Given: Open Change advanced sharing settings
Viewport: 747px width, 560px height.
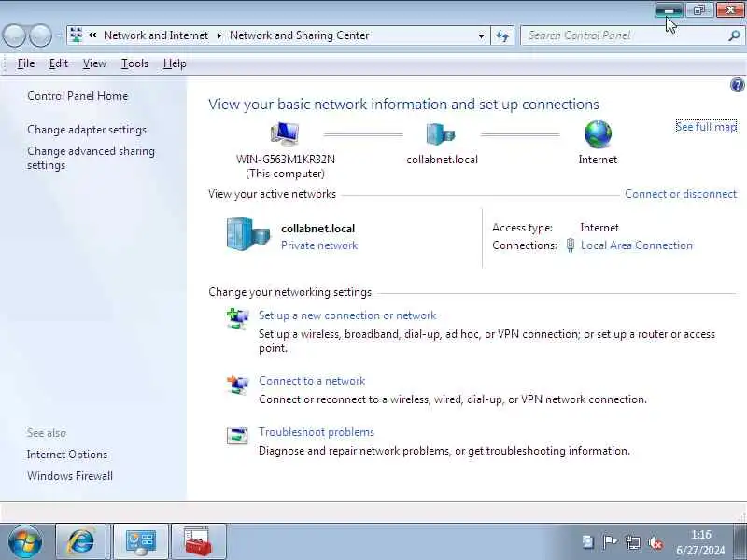Looking at the screenshot, I should tap(91, 158).
